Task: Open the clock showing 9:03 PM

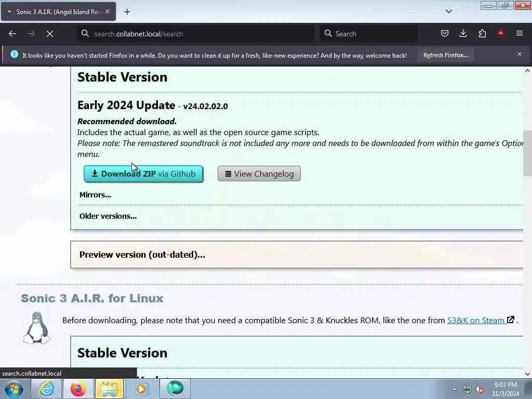Action: click(506, 389)
